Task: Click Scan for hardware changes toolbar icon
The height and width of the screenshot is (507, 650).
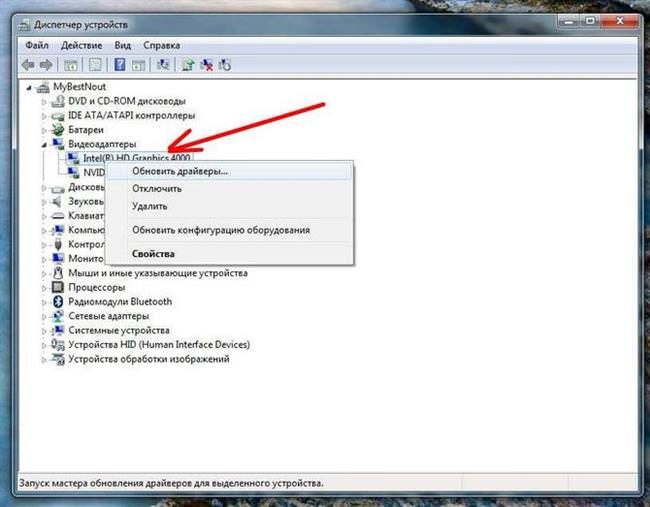Action: coord(163,65)
